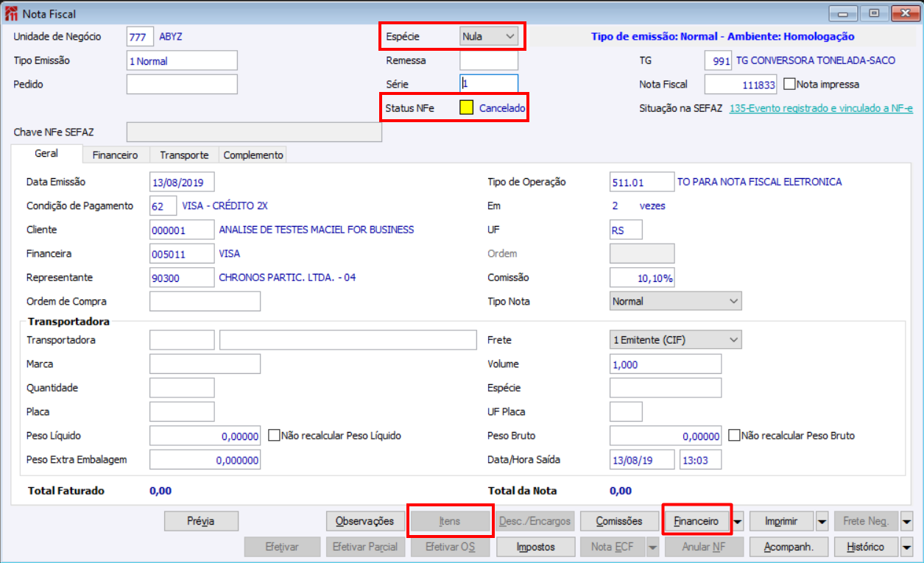Image resolution: width=924 pixels, height=563 pixels.
Task: Switch to the Geral tab
Action: [47, 154]
